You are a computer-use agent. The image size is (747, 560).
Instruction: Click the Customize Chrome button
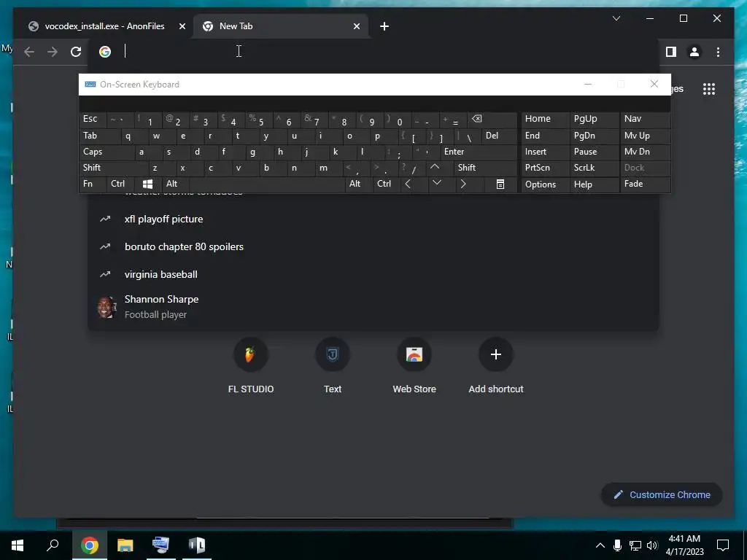(662, 495)
